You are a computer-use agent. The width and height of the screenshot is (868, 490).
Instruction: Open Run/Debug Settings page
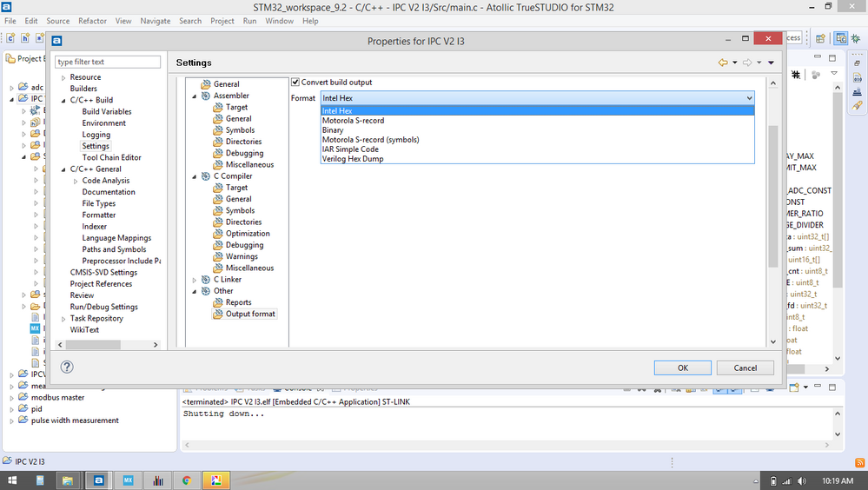[x=103, y=307]
